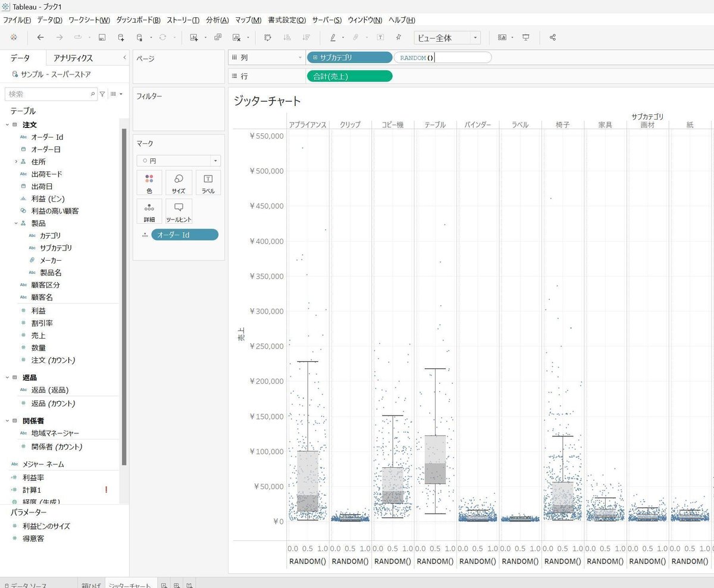The image size is (714, 588).
Task: Click the Tableau start page icon
Action: tap(14, 37)
